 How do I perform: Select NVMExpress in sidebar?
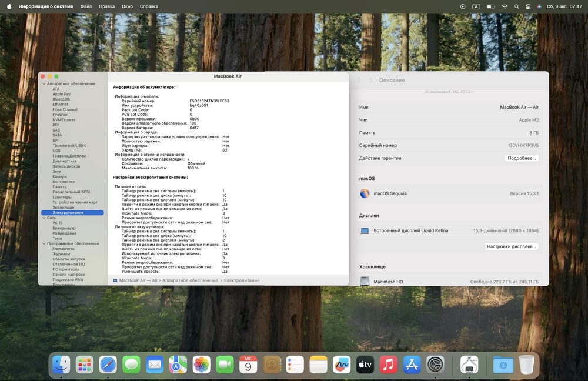64,120
